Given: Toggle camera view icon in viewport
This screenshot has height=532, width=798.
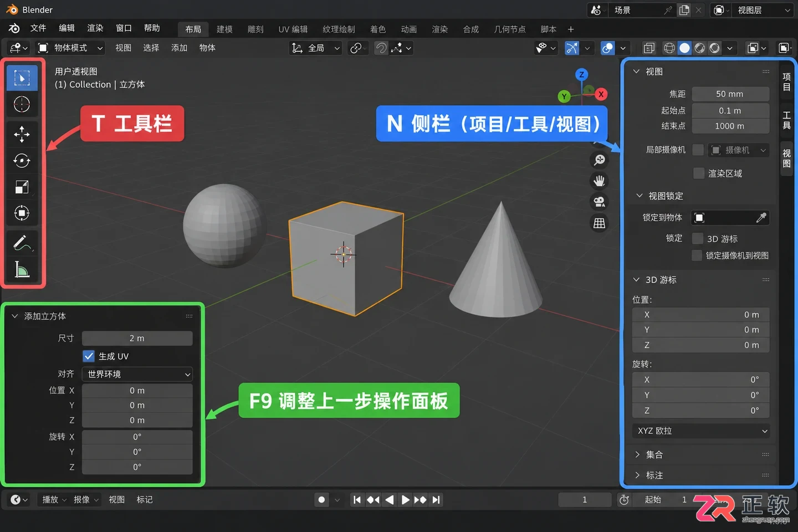Looking at the screenshot, I should 600,202.
